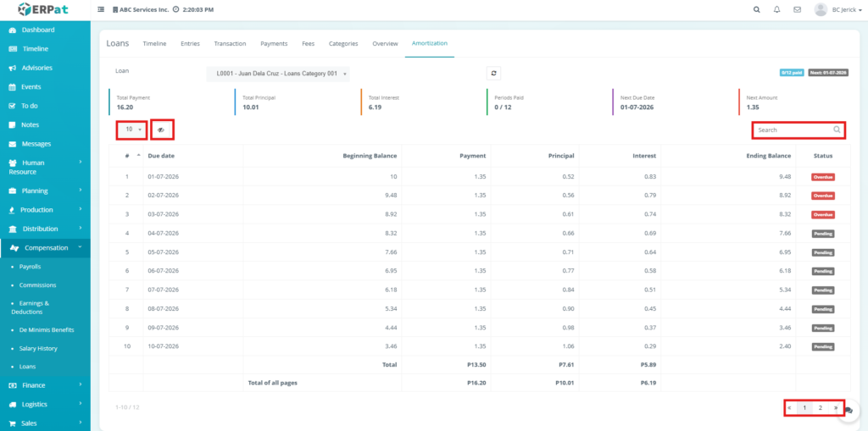This screenshot has width=868, height=431.
Task: Click the refresh icon beside loan selector
Action: coord(493,74)
